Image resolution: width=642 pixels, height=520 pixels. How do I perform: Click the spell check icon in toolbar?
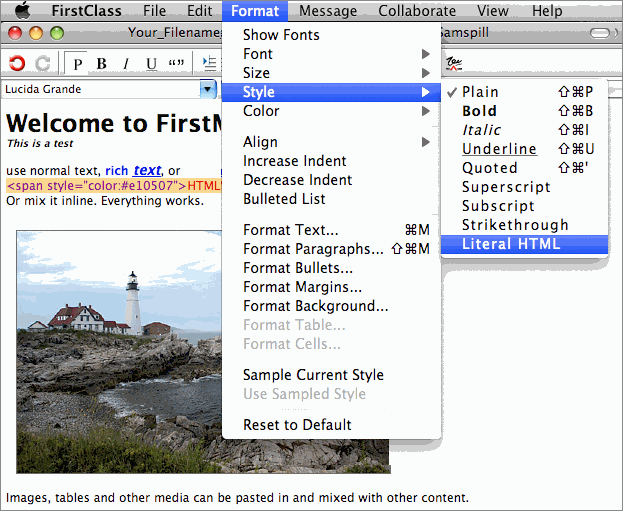tap(454, 63)
